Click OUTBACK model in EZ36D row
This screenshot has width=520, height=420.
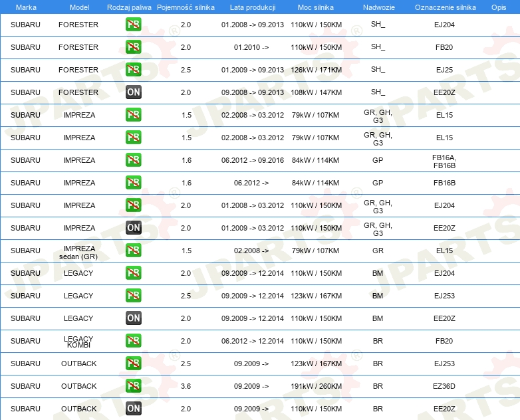click(x=78, y=386)
